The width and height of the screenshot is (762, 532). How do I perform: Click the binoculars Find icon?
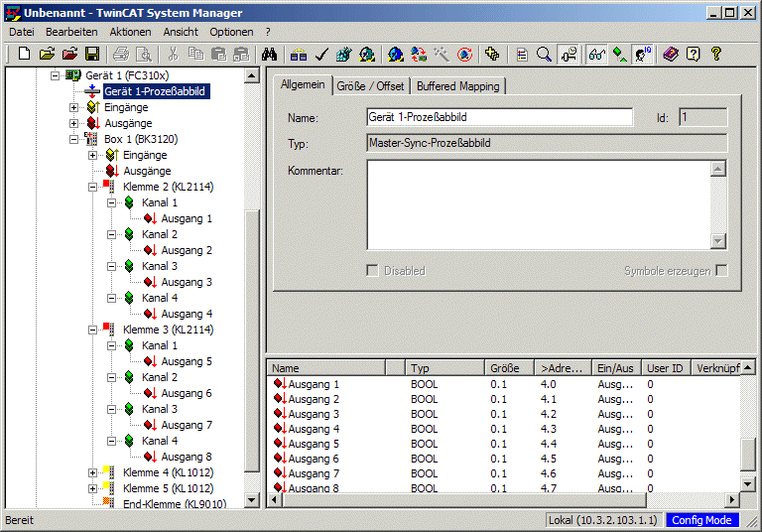pyautogui.click(x=269, y=54)
